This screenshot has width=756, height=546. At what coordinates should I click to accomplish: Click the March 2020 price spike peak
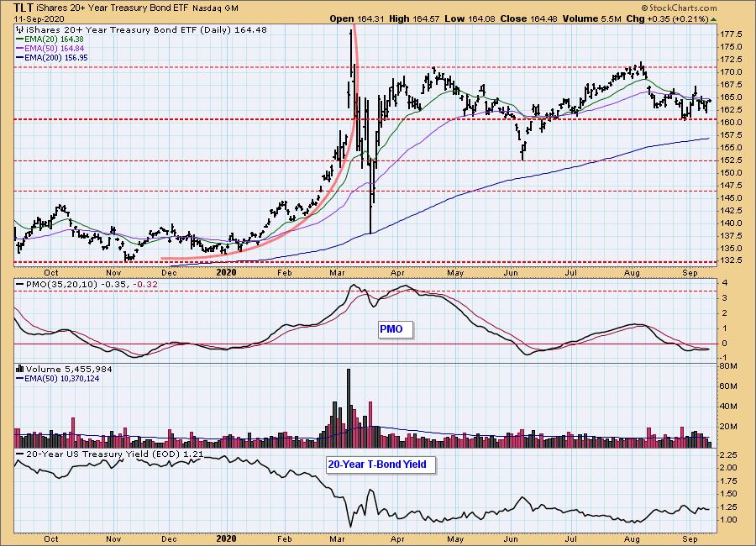point(351,31)
